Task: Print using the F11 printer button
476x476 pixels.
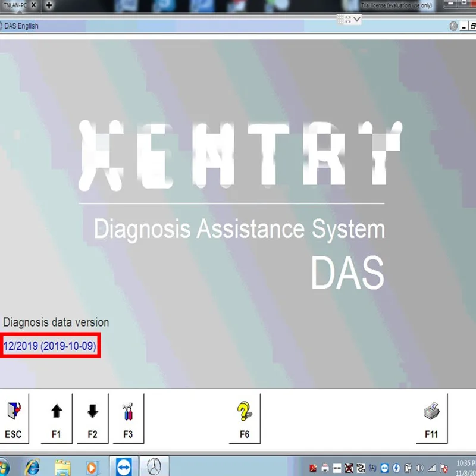Action: coord(431,419)
